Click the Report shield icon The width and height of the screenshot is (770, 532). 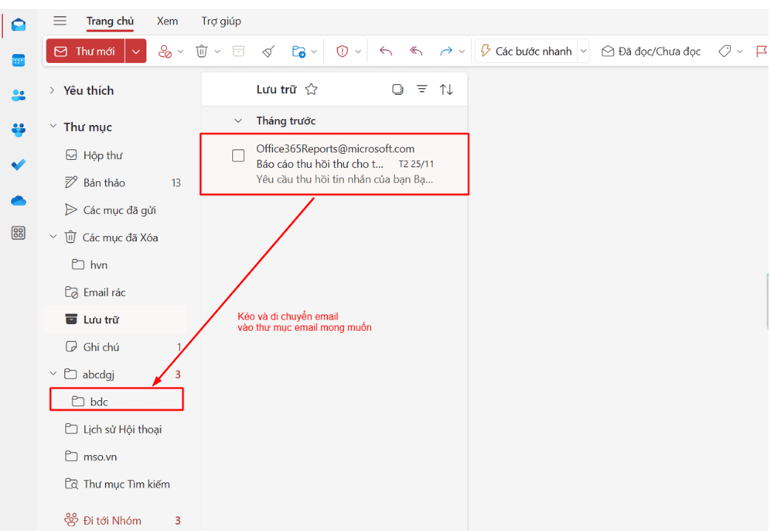342,51
